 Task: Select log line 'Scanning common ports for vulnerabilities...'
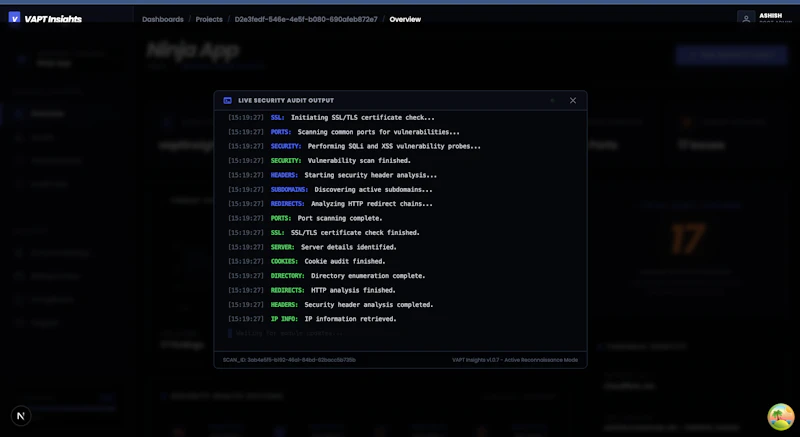click(379, 132)
